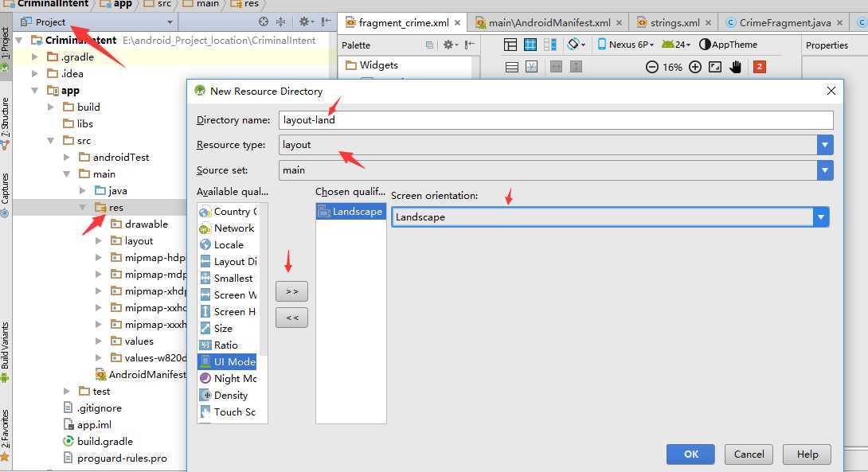The height and width of the screenshot is (472, 868).
Task: Close the strings.xml tab
Action: 708,23
